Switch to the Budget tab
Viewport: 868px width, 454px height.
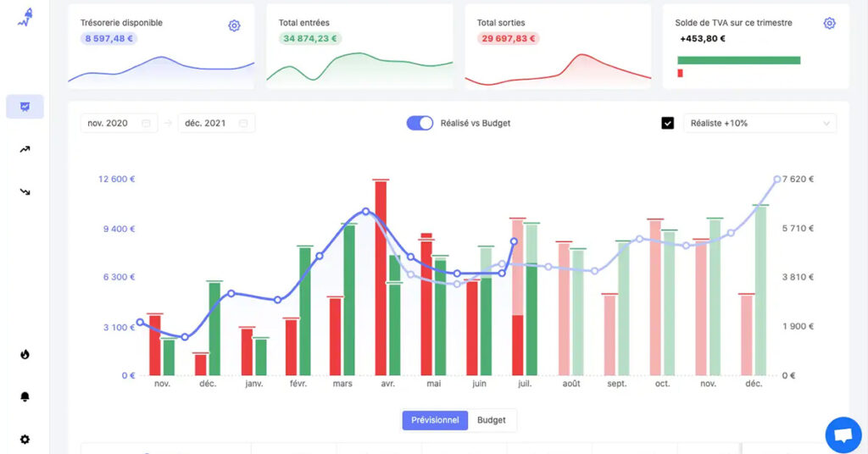pos(492,420)
